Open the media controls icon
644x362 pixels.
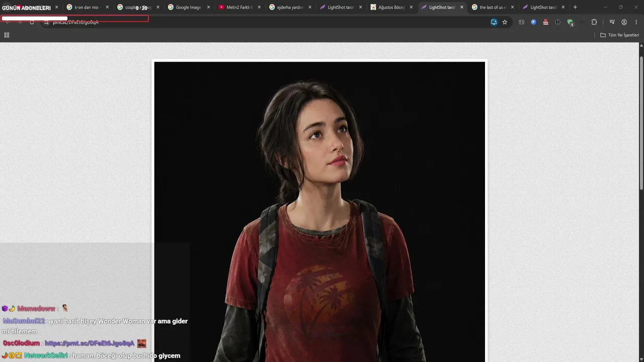click(612, 22)
